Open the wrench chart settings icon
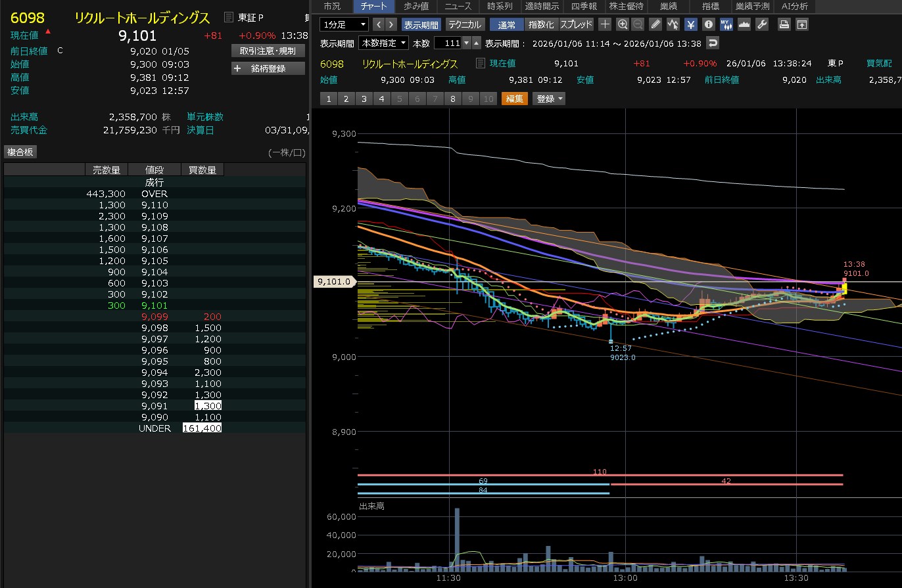 click(762, 24)
